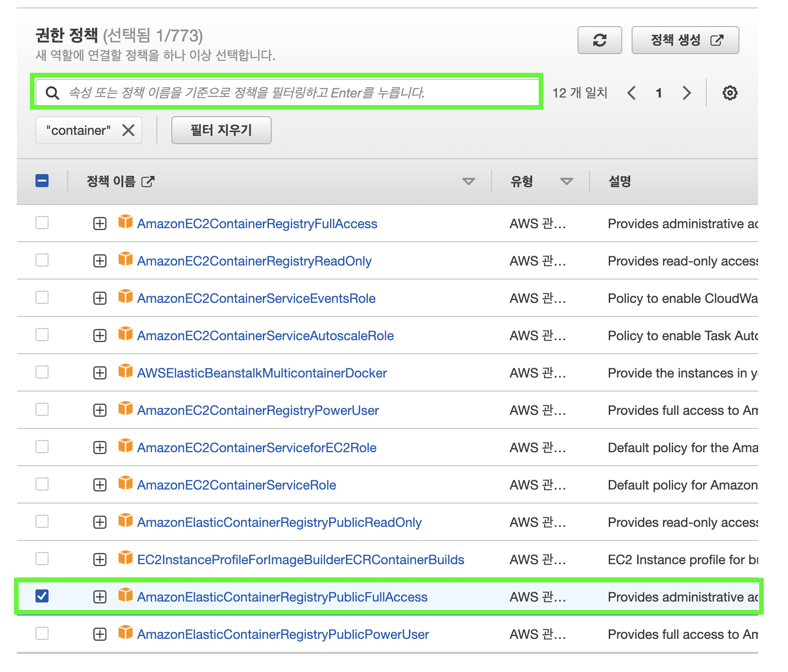Click package icon for EC2InstanceProfileForImageBuilderECRContainerBuilds

coord(125,558)
